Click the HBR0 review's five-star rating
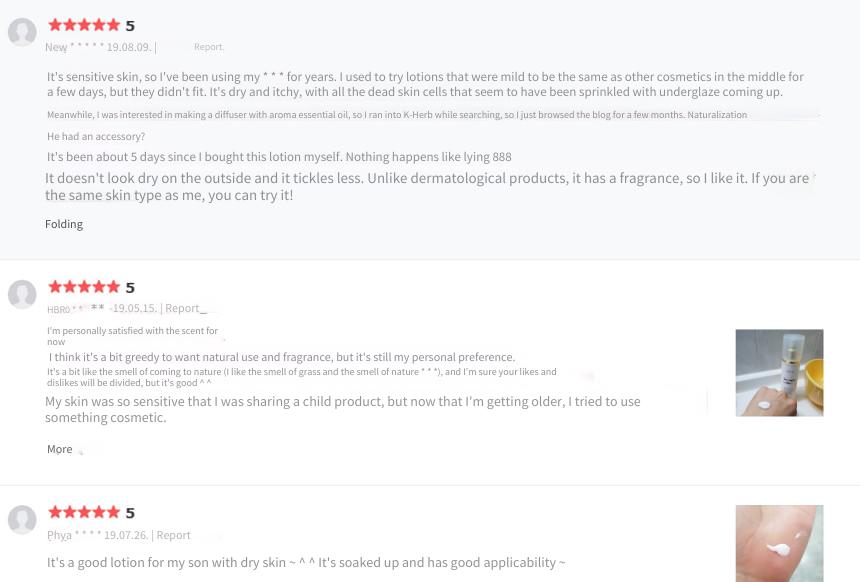This screenshot has height=582, width=860. (84, 287)
